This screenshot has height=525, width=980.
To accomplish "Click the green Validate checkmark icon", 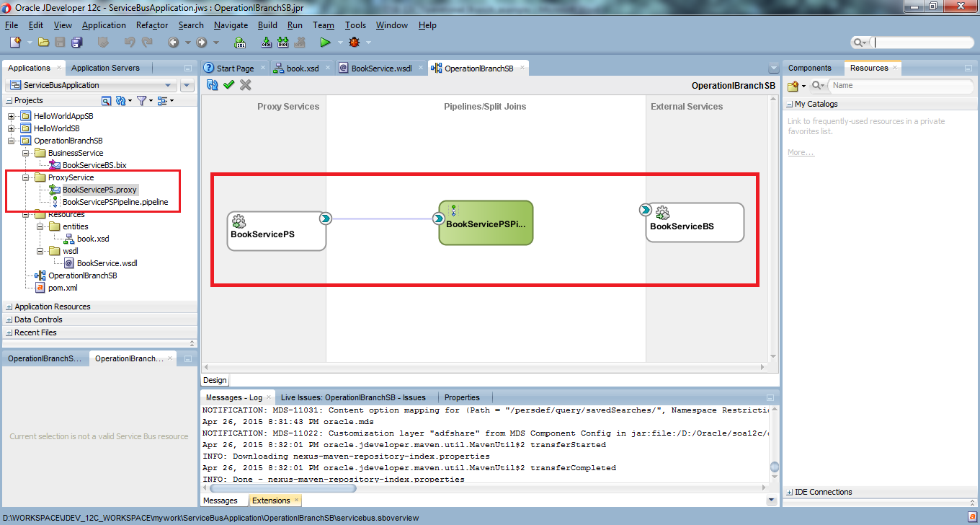I will [x=229, y=85].
